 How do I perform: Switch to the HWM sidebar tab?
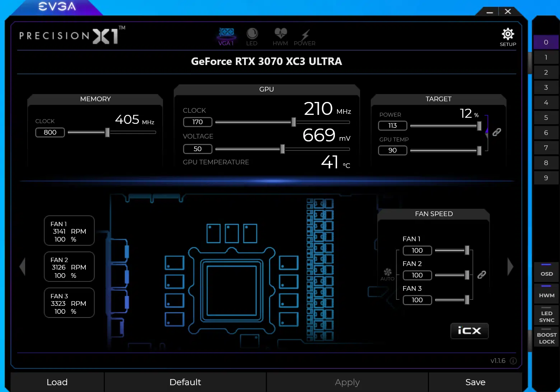(546, 294)
